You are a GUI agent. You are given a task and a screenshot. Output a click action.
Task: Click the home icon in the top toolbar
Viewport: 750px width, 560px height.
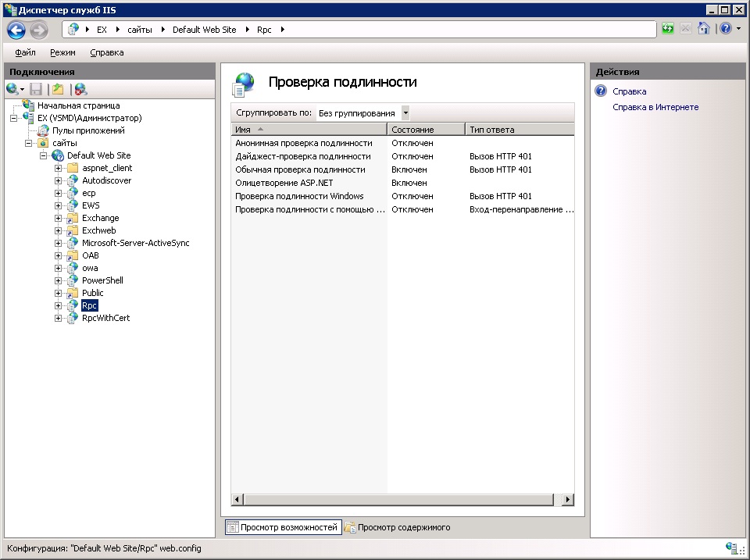[x=704, y=29]
